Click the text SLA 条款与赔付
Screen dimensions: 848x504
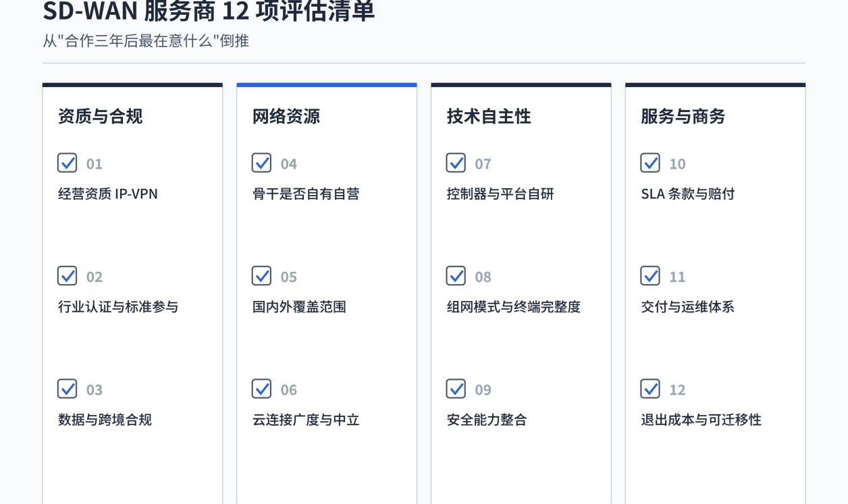point(688,194)
